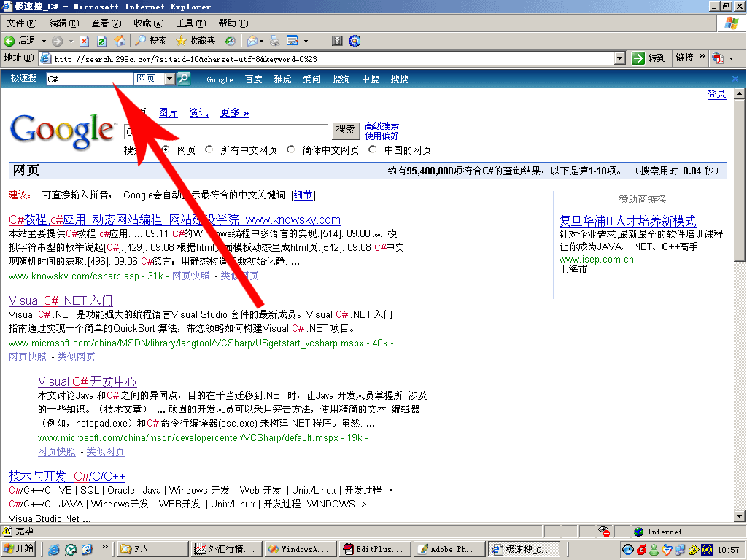Viewport: 747px width, 560px height.
Task: Open the History icon in the toolbar
Action: [x=230, y=41]
